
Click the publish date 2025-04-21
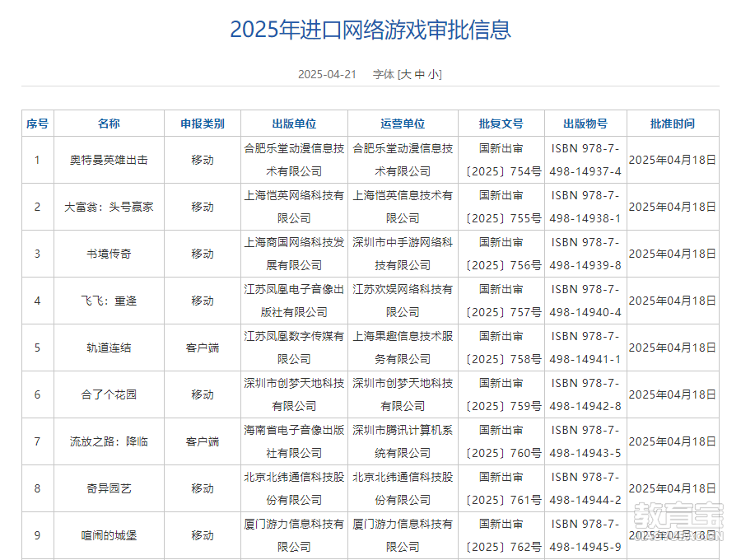pos(327,74)
